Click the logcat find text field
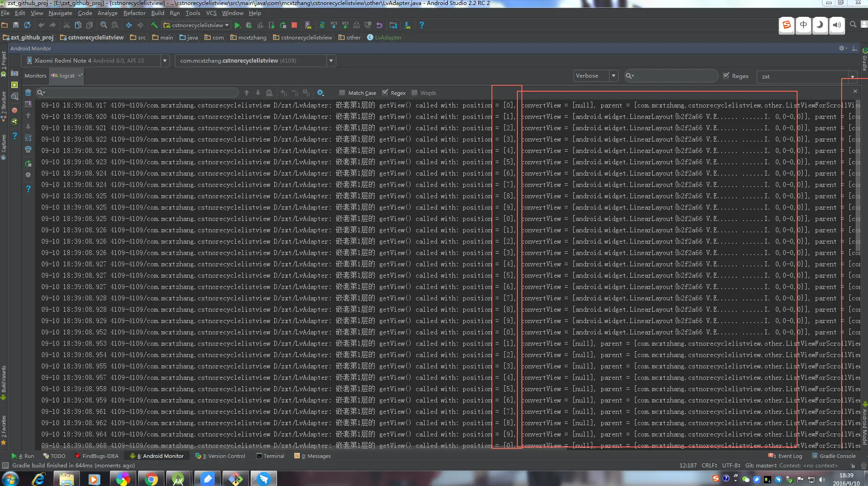 point(137,93)
